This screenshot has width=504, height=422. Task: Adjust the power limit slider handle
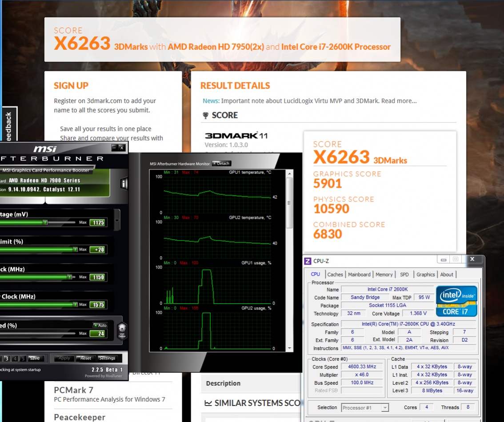[75, 249]
